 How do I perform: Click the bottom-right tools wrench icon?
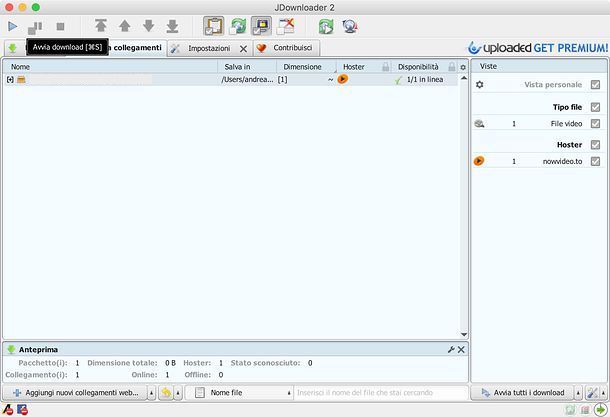pyautogui.click(x=592, y=393)
